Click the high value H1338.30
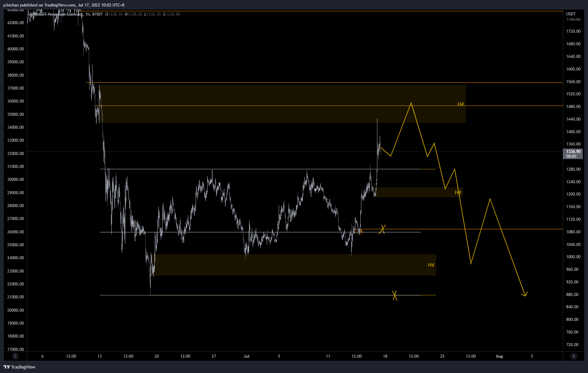588x373 pixels. 133,14
